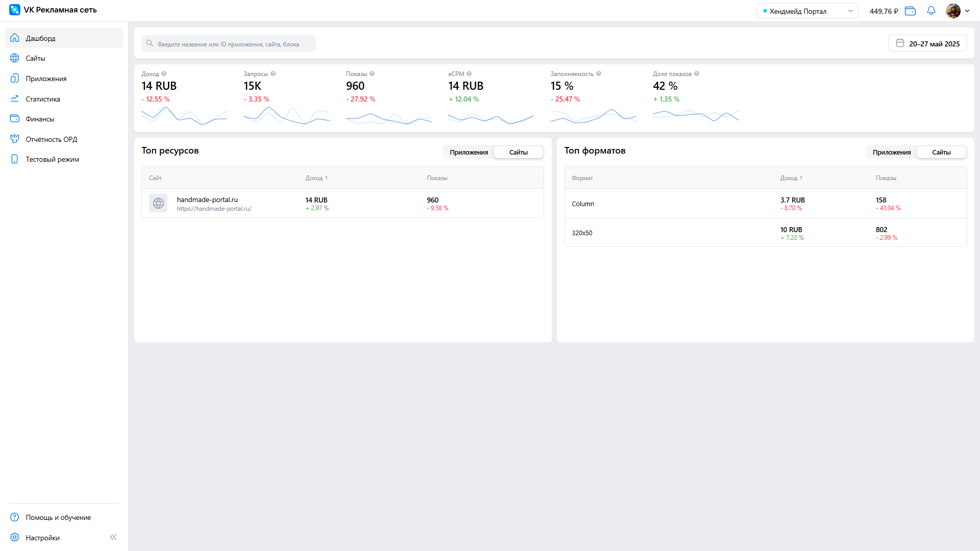980x551 pixels.
Task: Sort Топ форматов by Доход column
Action: coord(791,178)
